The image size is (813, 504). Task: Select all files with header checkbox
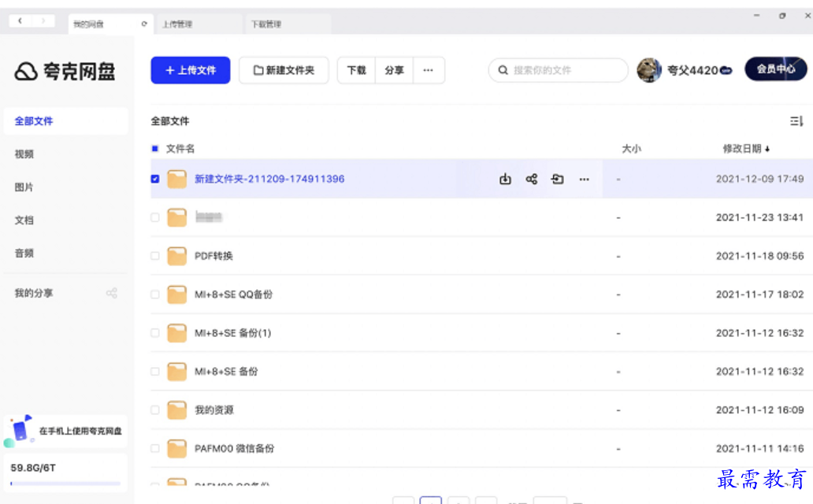[x=154, y=149]
